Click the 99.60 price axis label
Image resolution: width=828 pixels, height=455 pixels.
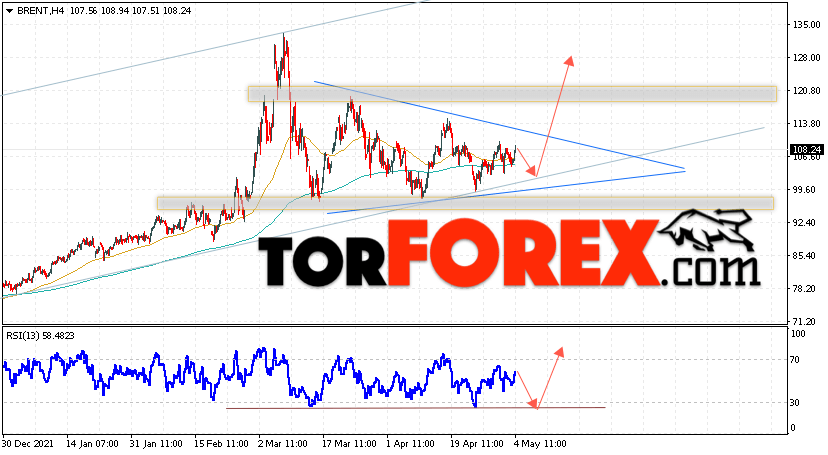[x=806, y=189]
